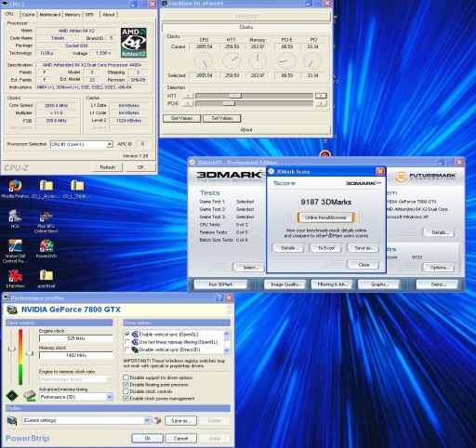Click Set Values in ClockGen
Image resolution: width=476 pixels, height=448 pixels.
click(222, 118)
